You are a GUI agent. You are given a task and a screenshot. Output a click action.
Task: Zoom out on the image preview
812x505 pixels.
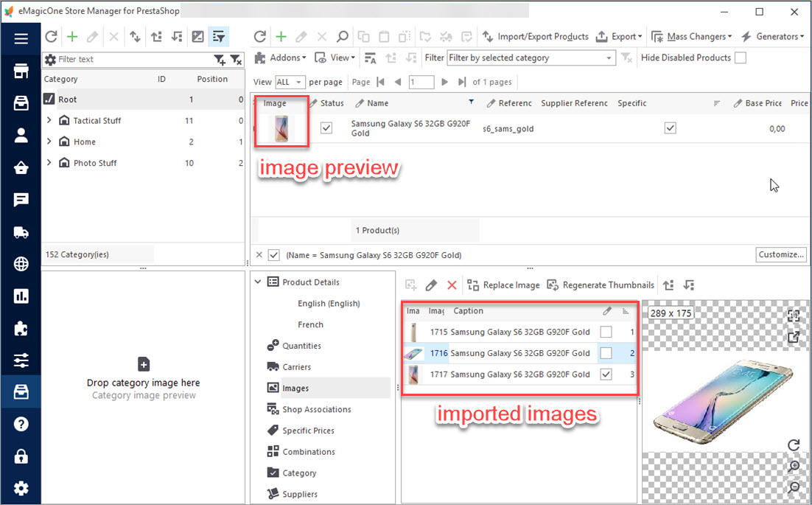(794, 487)
